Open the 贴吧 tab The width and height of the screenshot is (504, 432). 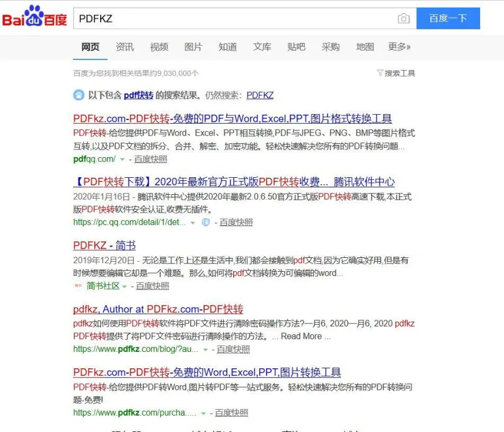tap(296, 47)
